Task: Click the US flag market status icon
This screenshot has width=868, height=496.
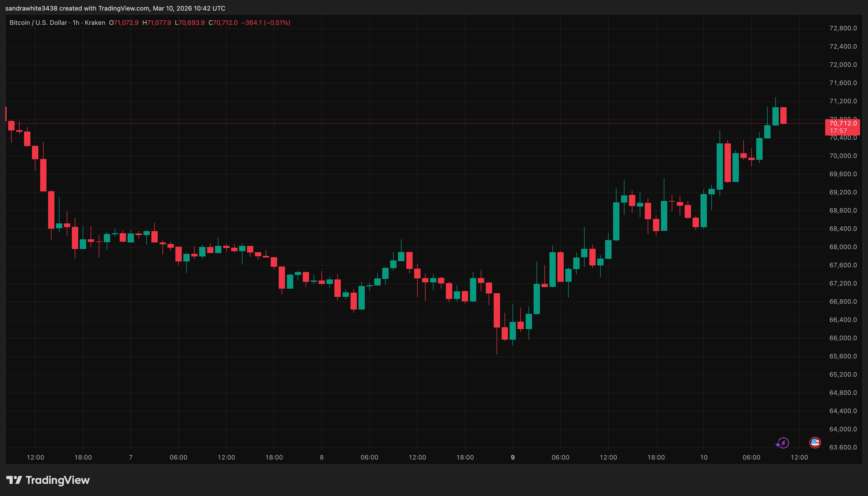Action: (x=815, y=442)
